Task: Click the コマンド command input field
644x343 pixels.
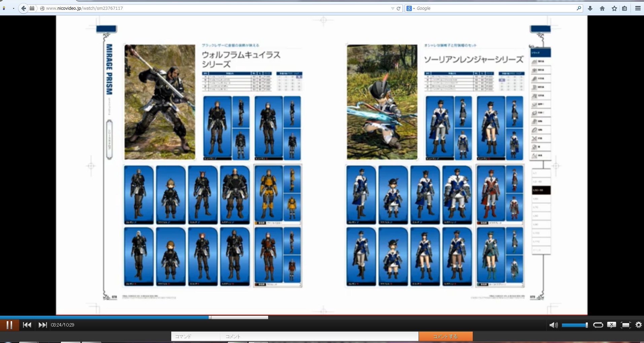Action: (x=195, y=336)
